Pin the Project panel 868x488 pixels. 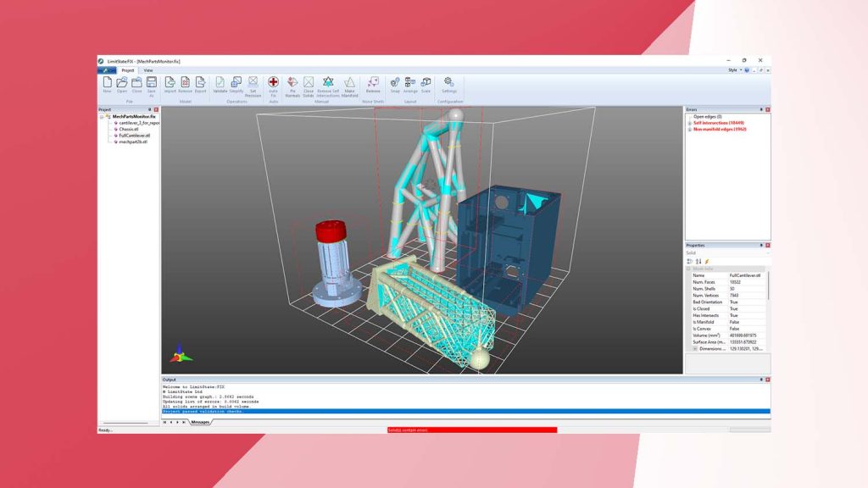pyautogui.click(x=149, y=109)
